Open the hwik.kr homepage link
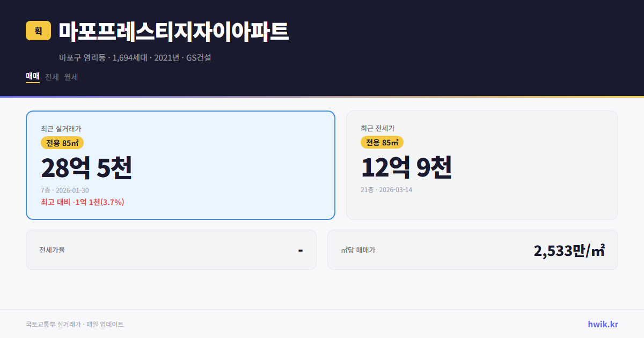Screen dimensions: 644x338 tap(602, 324)
